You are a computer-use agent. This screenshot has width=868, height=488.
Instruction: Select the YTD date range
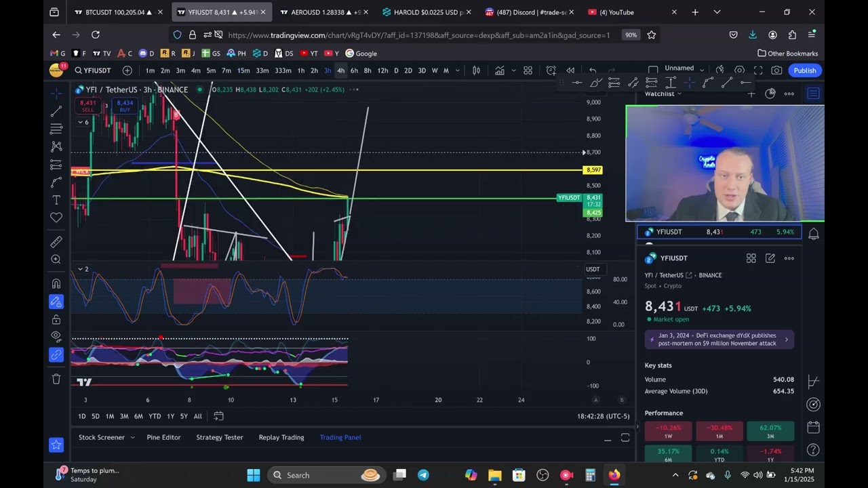click(155, 416)
